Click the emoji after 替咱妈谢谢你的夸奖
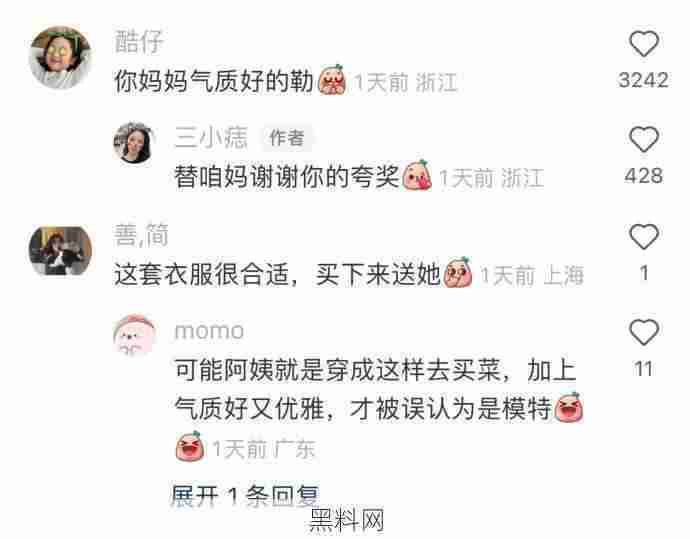690x539 pixels. (x=418, y=176)
